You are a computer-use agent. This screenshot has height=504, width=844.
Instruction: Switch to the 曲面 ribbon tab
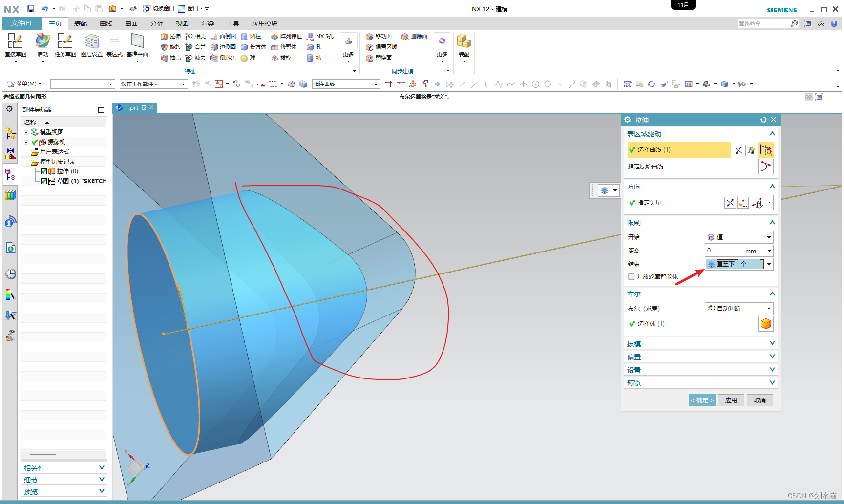131,23
